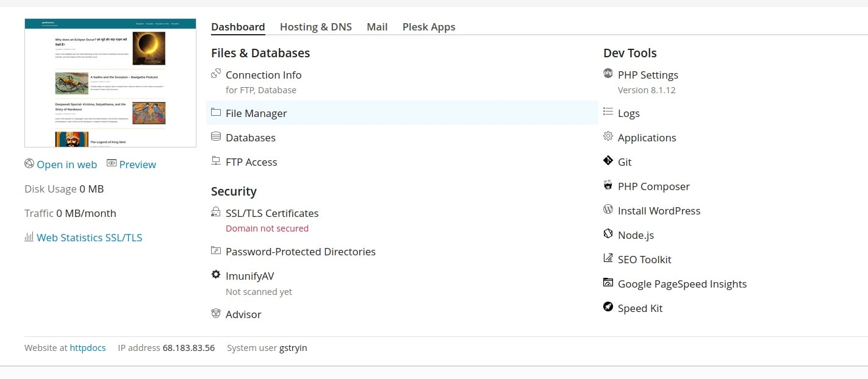Click the Logs list icon
868x379 pixels.
(608, 112)
